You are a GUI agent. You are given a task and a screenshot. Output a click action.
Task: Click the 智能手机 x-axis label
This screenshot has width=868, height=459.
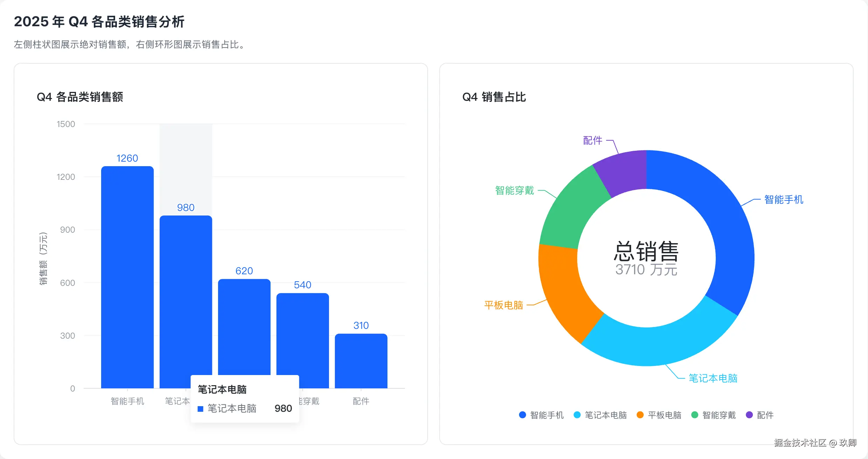[127, 401]
